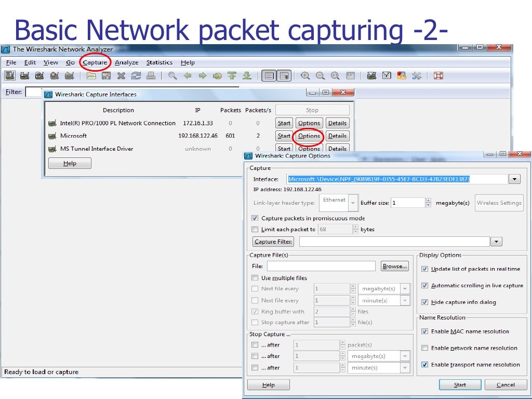
Task: Adjust the Buffer size spinner arrows
Action: pos(428,203)
